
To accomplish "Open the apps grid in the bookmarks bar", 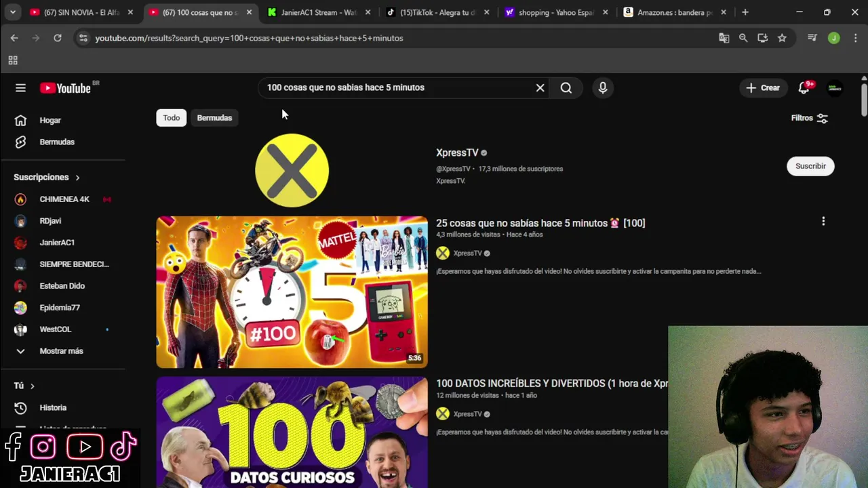I will tap(13, 60).
